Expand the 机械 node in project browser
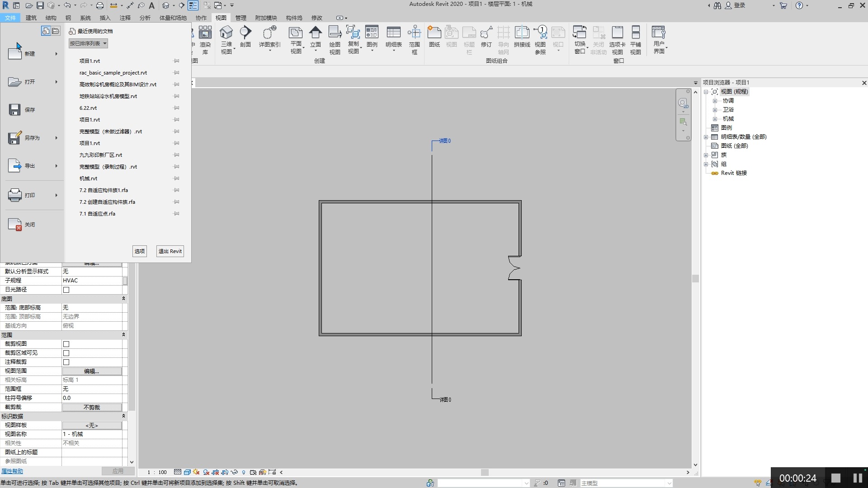 715,119
